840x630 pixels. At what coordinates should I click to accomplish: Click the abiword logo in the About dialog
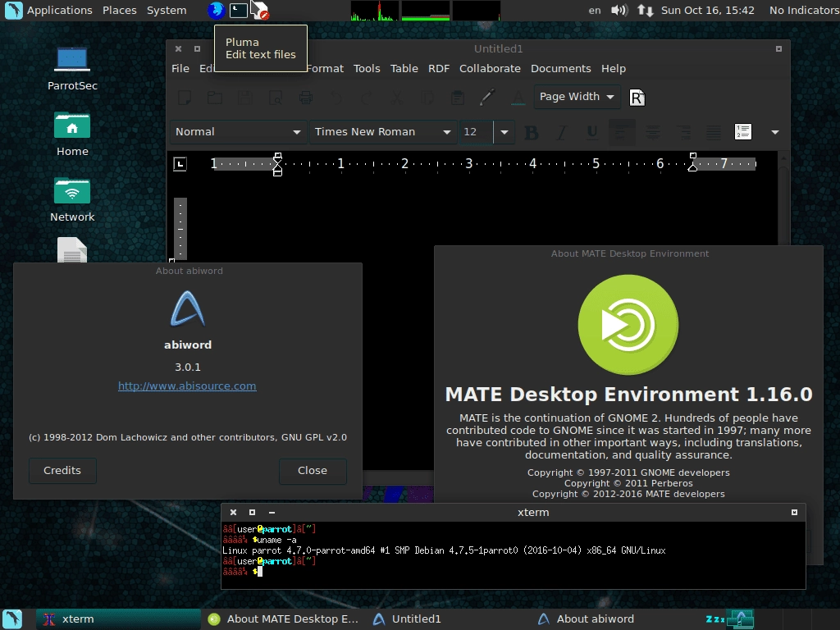pyautogui.click(x=188, y=308)
